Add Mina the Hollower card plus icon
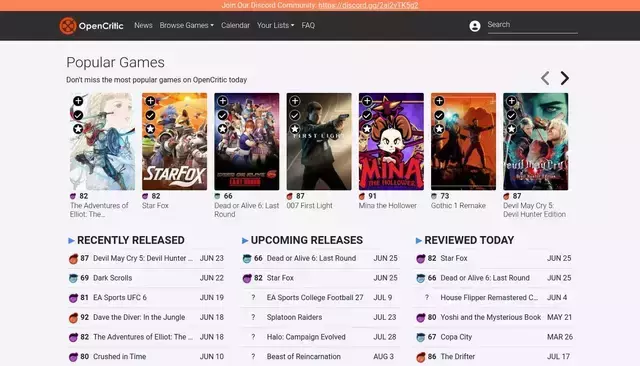This screenshot has width=640, height=366. coord(367,101)
